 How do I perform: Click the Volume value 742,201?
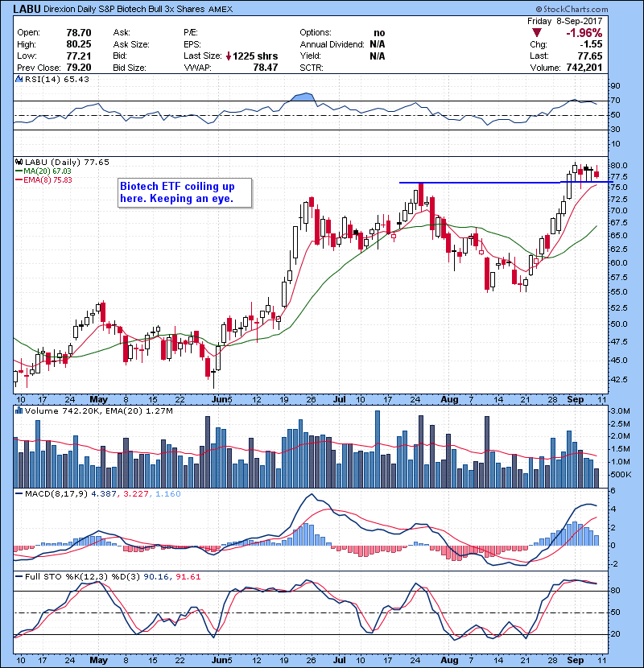point(584,68)
